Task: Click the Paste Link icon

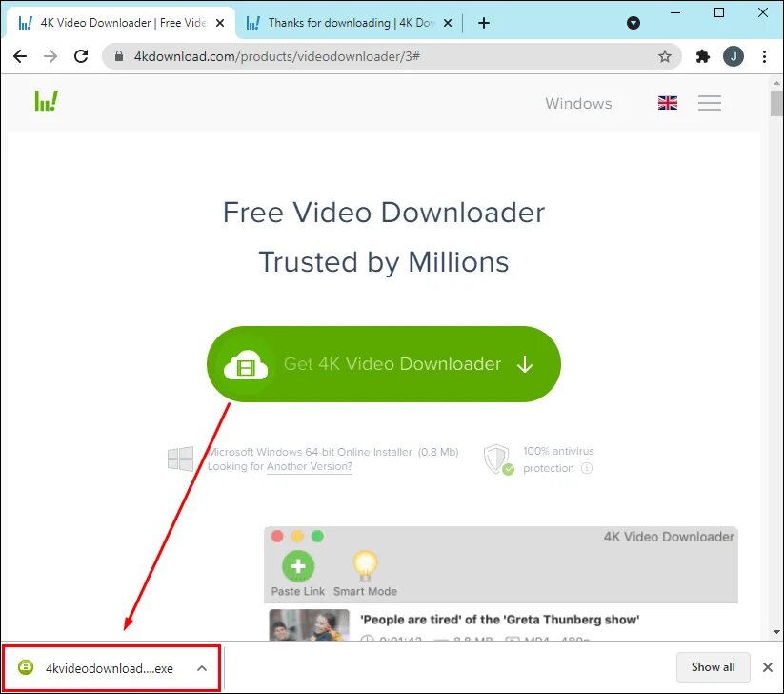Action: pos(297,566)
